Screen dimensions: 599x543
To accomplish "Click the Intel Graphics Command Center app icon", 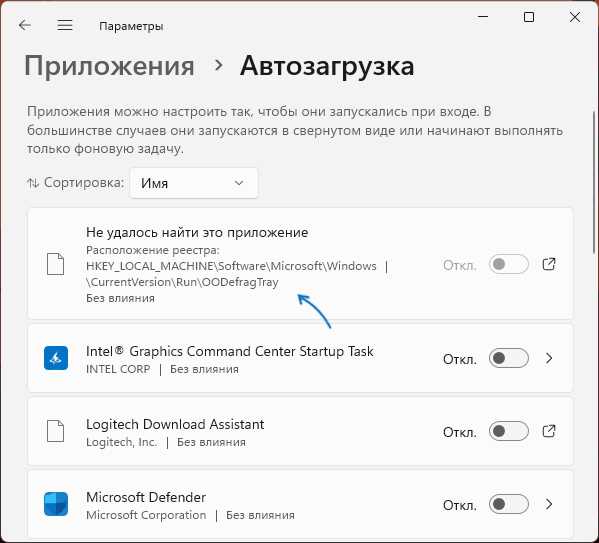I will tap(56, 358).
